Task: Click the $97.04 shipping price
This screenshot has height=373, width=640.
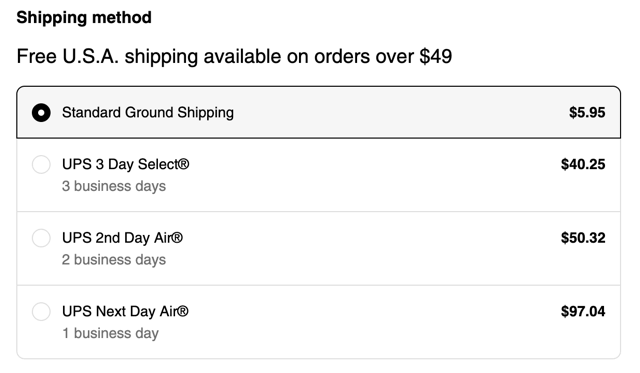Action: point(583,311)
